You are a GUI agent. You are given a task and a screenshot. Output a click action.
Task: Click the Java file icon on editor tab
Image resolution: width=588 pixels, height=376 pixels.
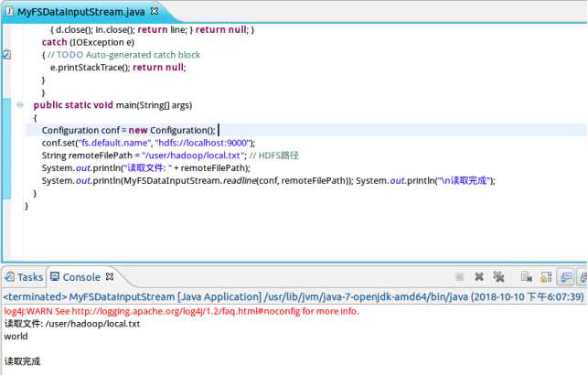(9, 12)
